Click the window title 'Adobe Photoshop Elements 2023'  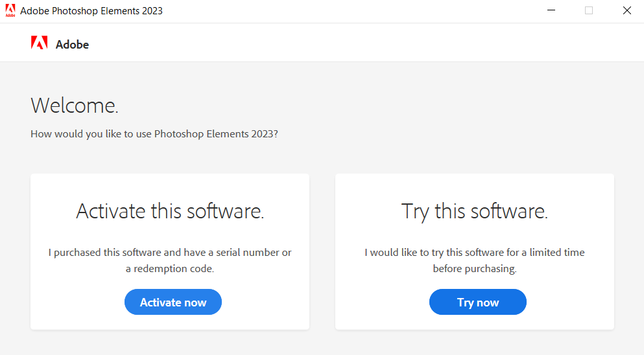pos(91,11)
